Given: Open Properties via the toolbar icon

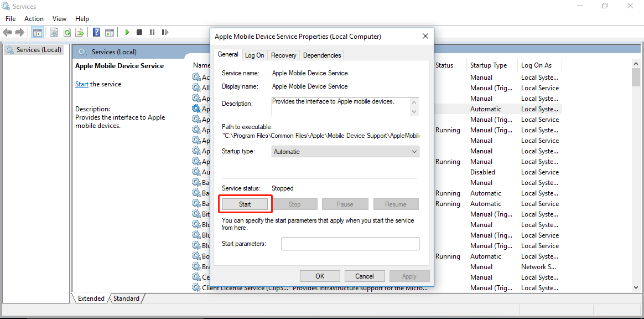Looking at the screenshot, I should (54, 32).
